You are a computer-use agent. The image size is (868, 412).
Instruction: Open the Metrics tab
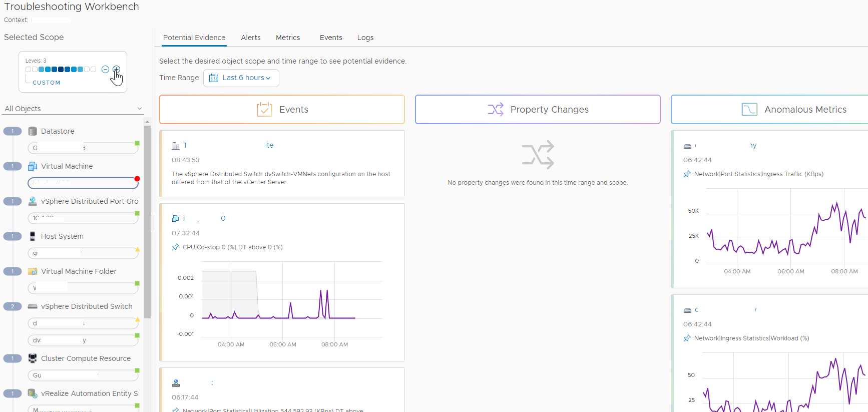288,38
